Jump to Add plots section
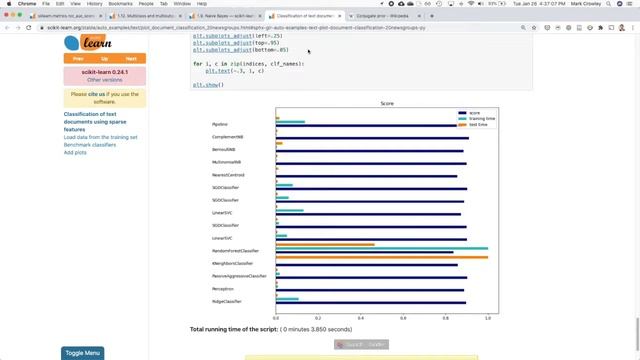Screen dimensions: 640x360 [x=75, y=153]
